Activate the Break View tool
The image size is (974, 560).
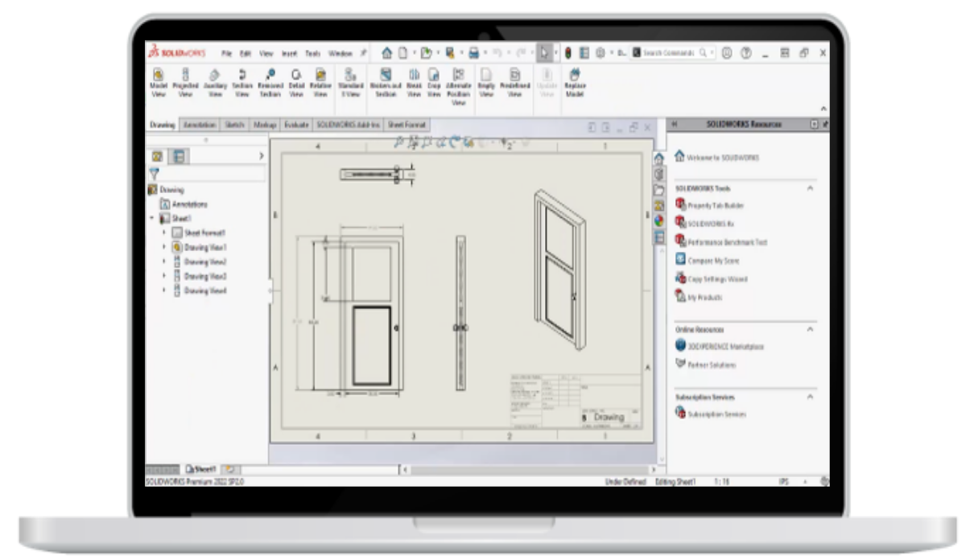click(x=413, y=78)
